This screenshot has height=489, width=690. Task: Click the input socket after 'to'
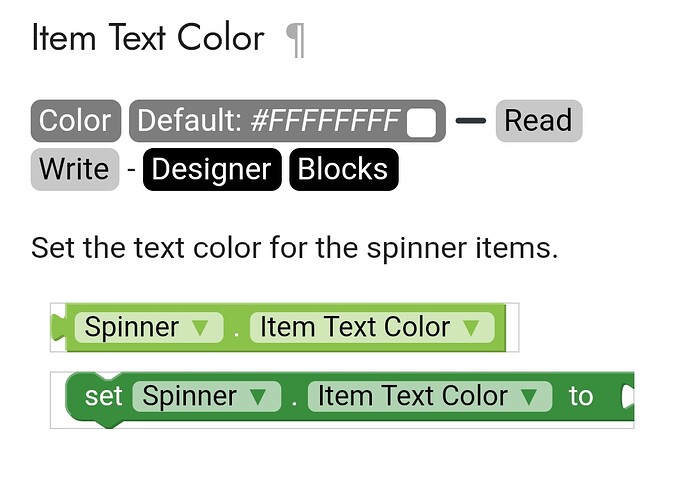[627, 397]
